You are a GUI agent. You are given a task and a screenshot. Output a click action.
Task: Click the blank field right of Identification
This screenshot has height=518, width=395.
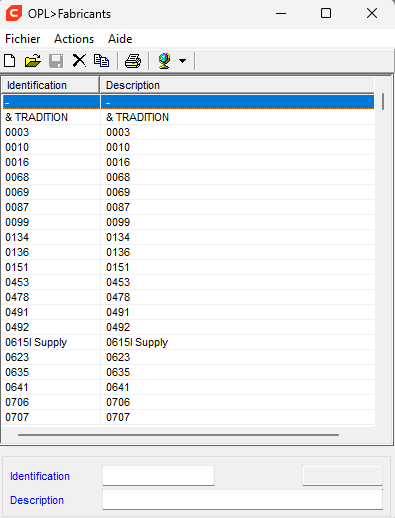point(342,476)
